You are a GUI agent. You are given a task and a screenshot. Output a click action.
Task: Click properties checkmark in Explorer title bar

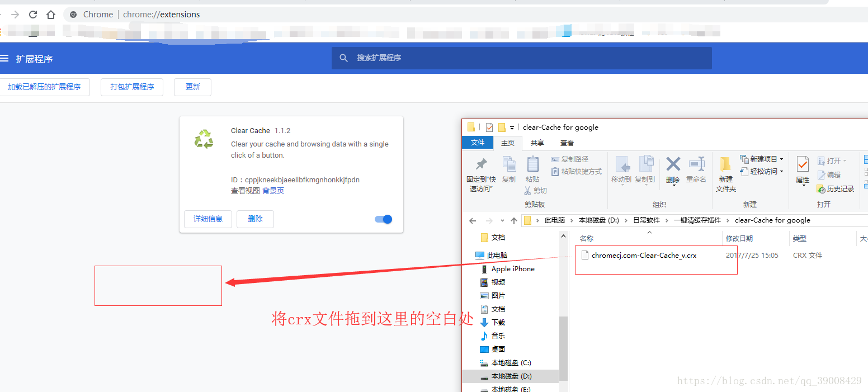tap(489, 127)
